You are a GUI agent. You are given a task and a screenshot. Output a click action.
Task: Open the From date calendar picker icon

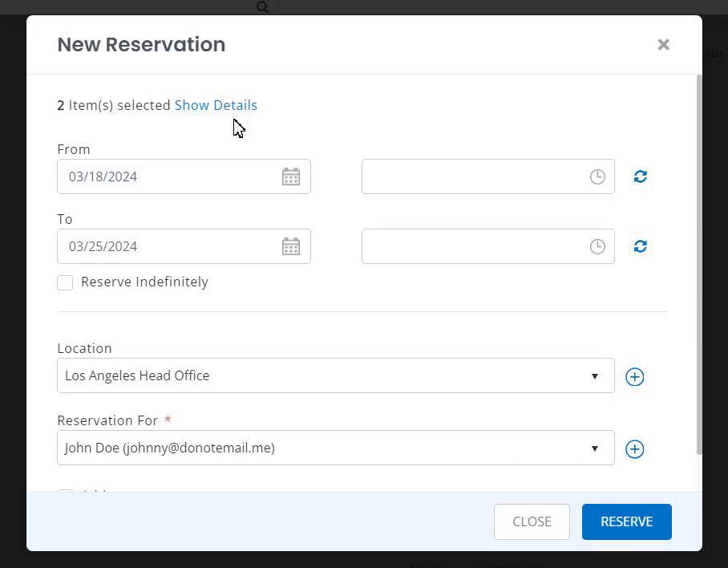[x=291, y=176]
